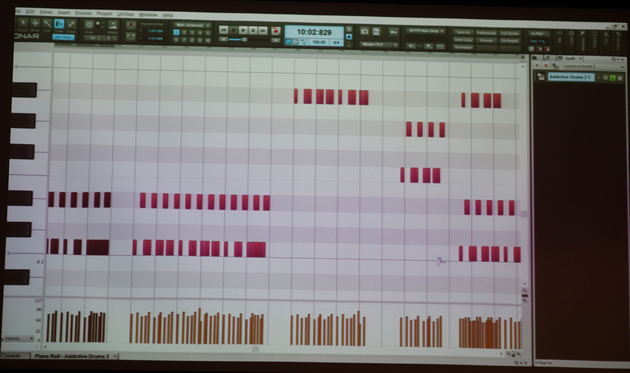630x373 pixels.
Task: Click the Save Copy button
Action: 463,39
